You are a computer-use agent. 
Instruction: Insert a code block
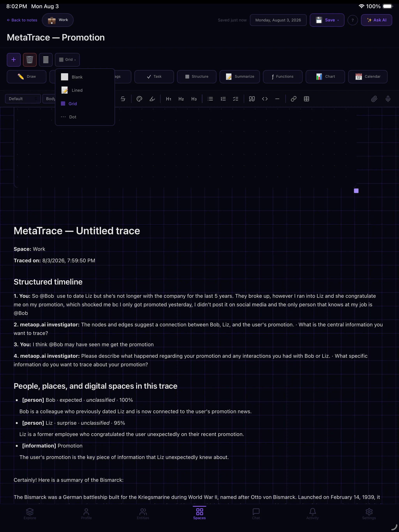(x=265, y=99)
